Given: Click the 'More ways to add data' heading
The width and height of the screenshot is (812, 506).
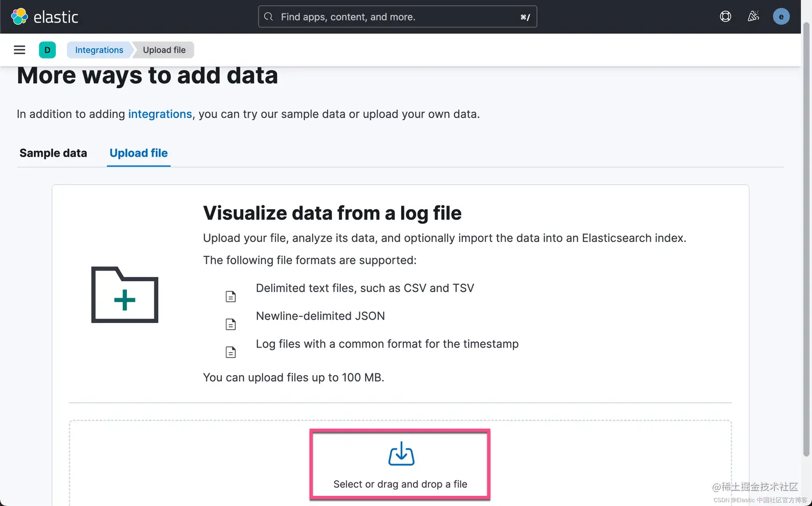Looking at the screenshot, I should (x=147, y=75).
